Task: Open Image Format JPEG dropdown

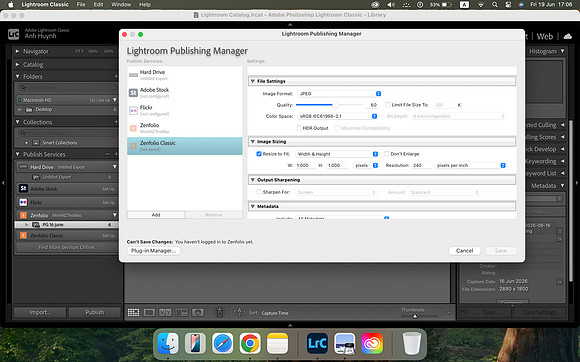Action: 339,94
